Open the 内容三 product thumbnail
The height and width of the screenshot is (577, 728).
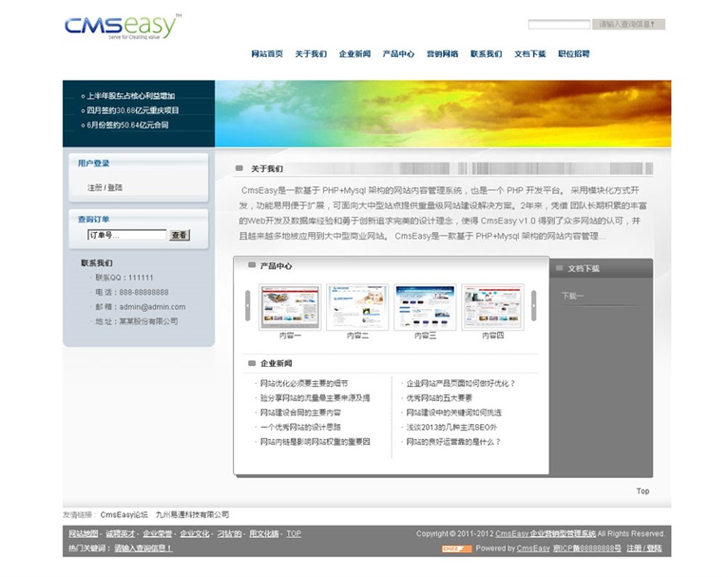(425, 306)
